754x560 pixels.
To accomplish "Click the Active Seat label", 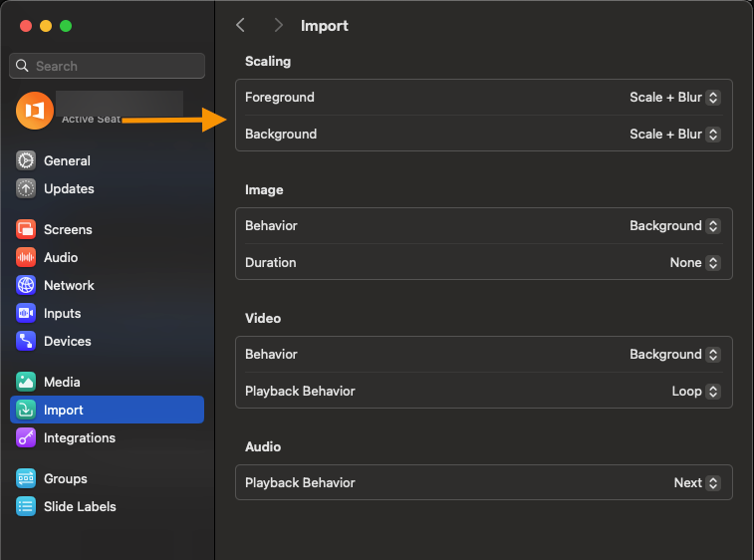I will [91, 120].
